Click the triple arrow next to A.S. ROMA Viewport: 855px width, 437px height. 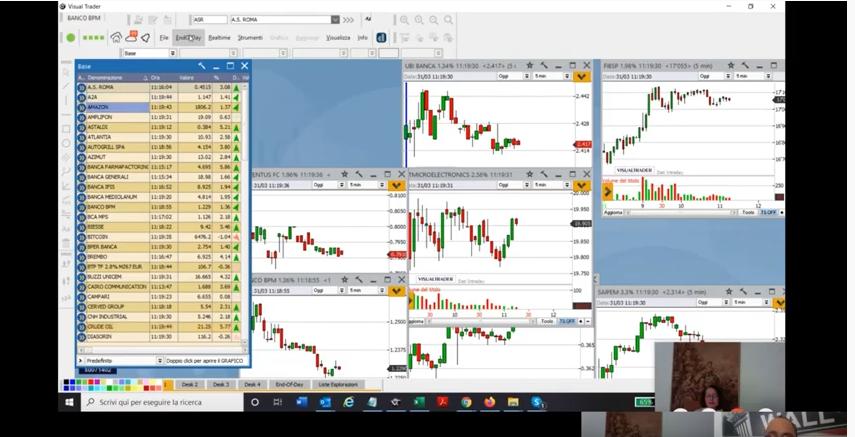(348, 20)
